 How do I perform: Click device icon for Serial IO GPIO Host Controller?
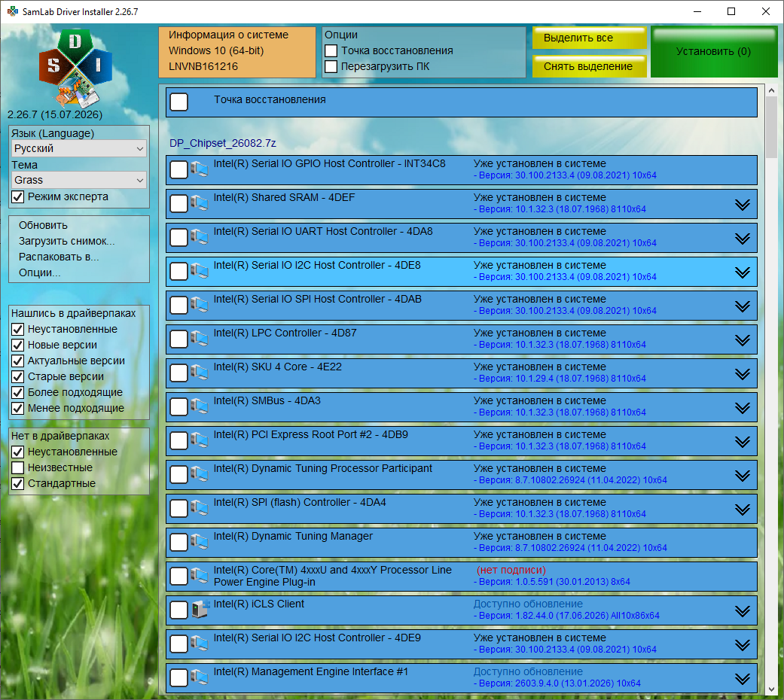click(x=200, y=169)
